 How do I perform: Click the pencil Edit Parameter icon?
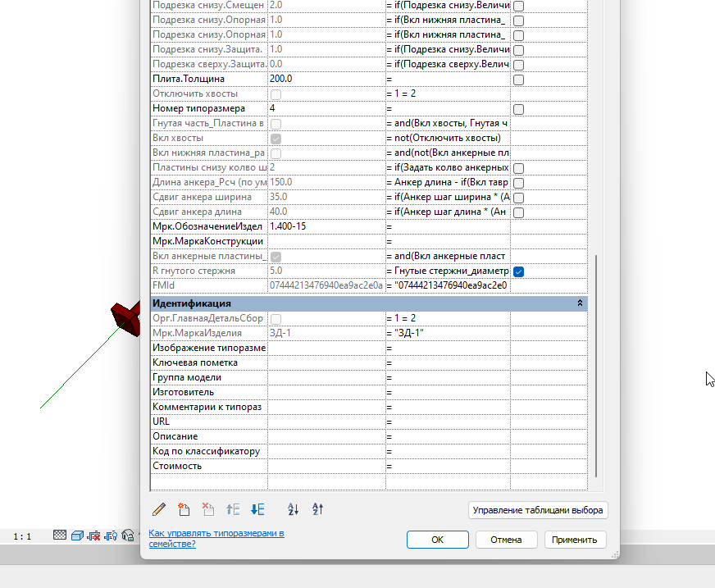coord(159,509)
